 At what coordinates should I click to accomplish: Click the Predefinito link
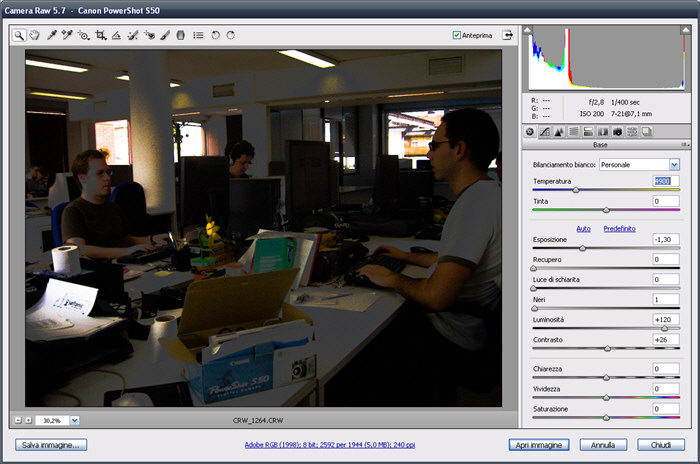619,229
